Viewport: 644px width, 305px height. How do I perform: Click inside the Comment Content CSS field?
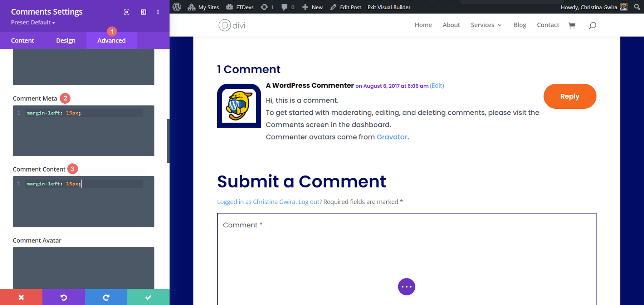(83, 201)
